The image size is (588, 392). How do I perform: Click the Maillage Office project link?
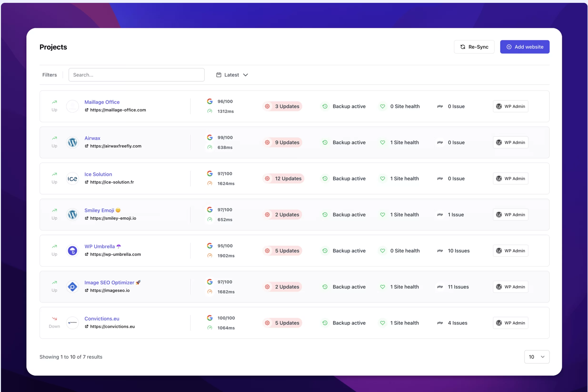(x=102, y=102)
